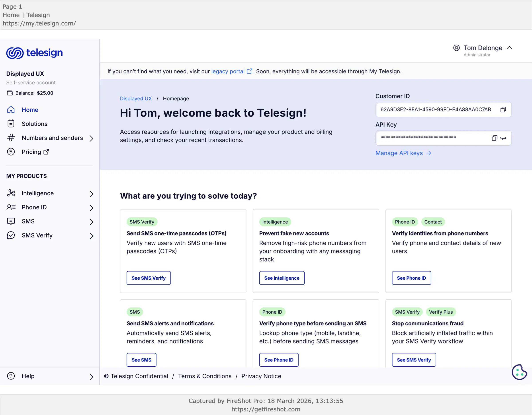Select Home in the navigation menu
Image resolution: width=532 pixels, height=415 pixels.
[x=30, y=109]
